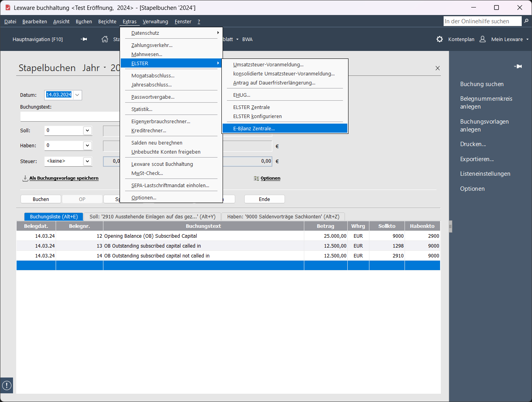Image resolution: width=532 pixels, height=402 pixels.
Task: Expand the Haben account dropdown
Action: pos(87,145)
